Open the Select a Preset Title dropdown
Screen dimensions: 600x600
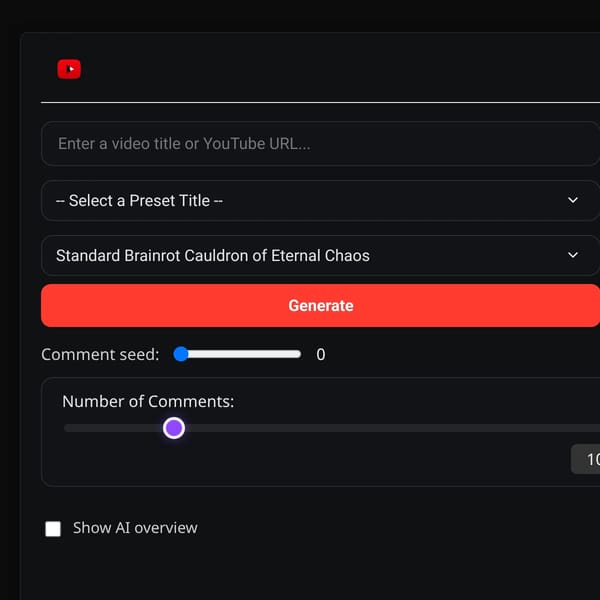320,201
